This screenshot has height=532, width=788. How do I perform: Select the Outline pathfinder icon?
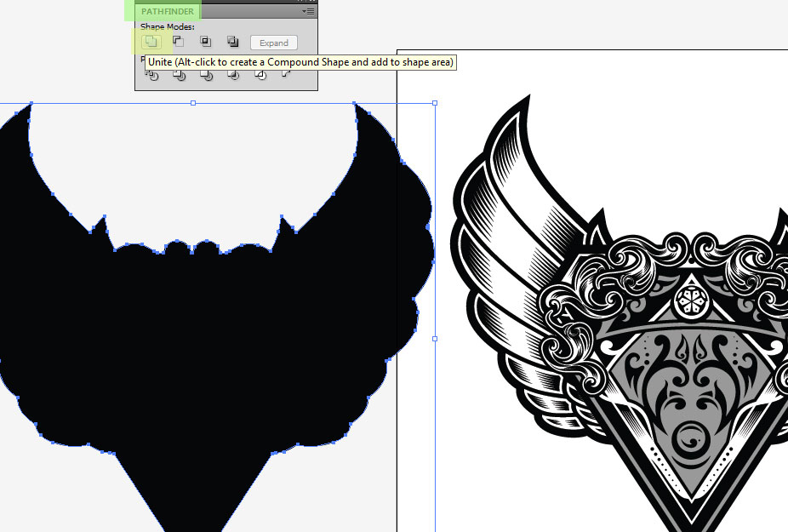pos(260,75)
